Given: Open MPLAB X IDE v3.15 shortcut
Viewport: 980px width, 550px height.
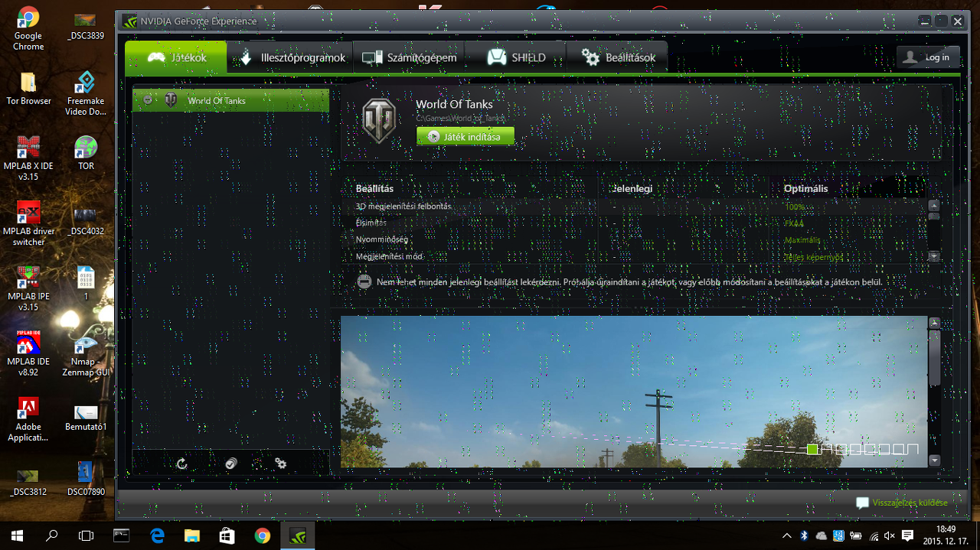Looking at the screenshot, I should (28, 158).
